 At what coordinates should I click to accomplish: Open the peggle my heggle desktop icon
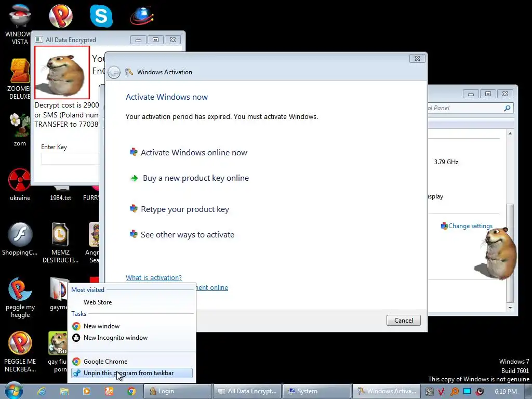[x=20, y=298]
